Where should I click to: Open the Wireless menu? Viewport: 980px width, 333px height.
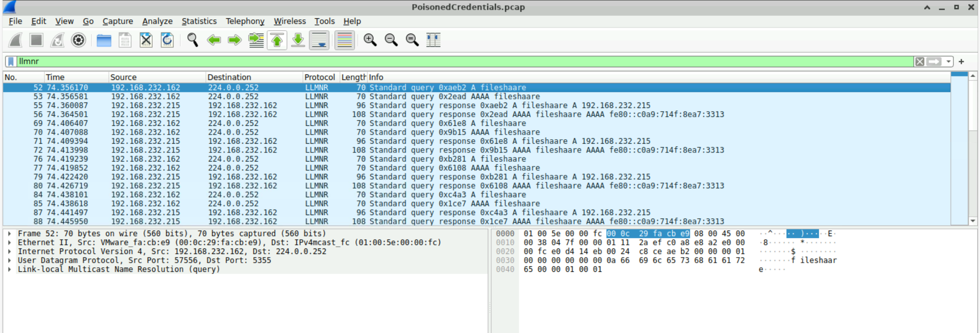[x=290, y=21]
